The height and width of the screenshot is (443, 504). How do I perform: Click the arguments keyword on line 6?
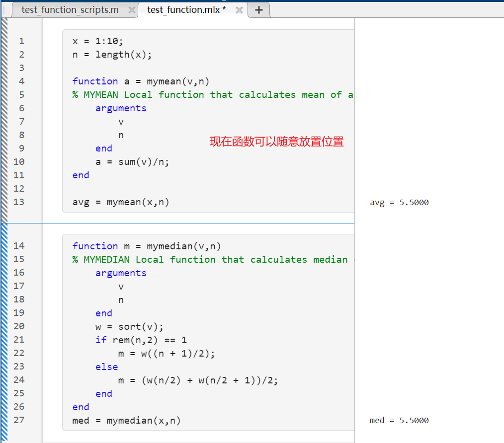(x=121, y=108)
